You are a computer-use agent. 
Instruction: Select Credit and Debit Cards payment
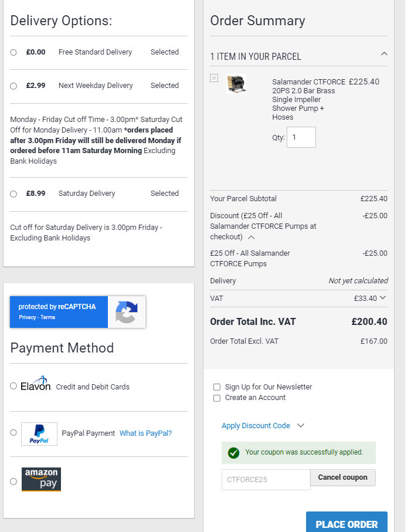[13, 386]
